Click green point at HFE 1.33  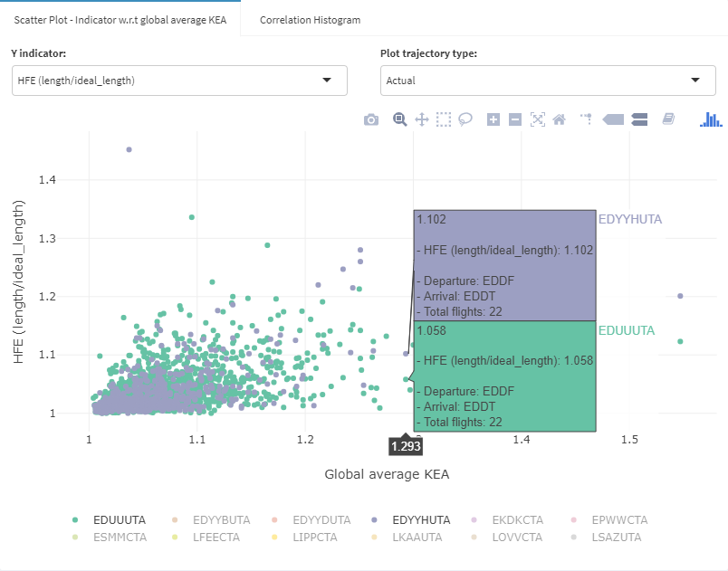point(192,217)
